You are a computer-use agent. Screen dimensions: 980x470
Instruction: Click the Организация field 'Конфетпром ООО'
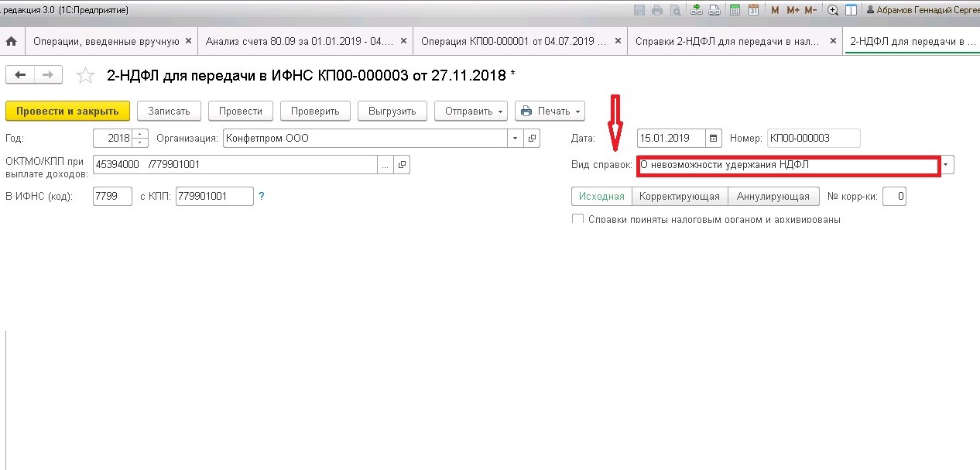click(x=365, y=139)
